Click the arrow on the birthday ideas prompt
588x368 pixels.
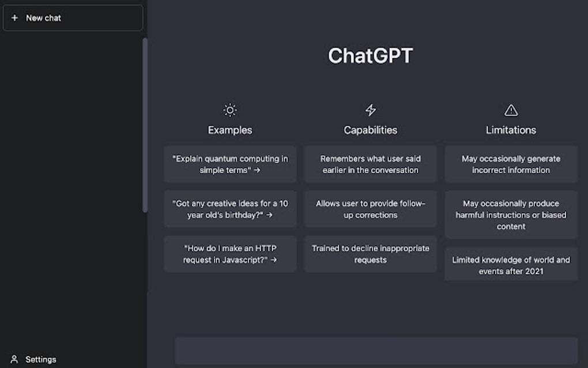tap(271, 215)
